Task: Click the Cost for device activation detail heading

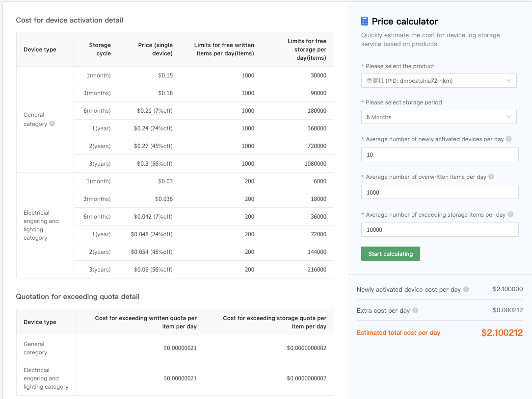Action: [x=70, y=20]
